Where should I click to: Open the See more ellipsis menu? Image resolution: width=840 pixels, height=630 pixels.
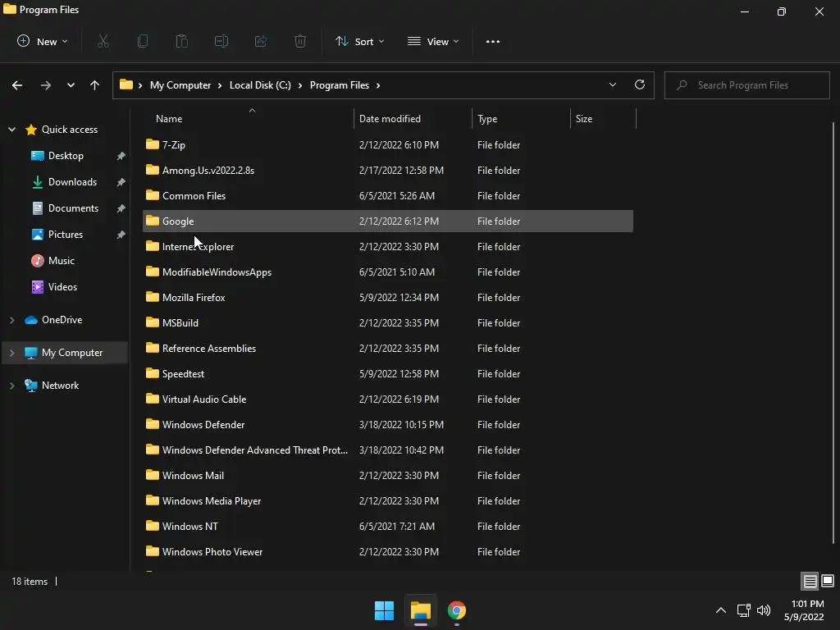(493, 41)
